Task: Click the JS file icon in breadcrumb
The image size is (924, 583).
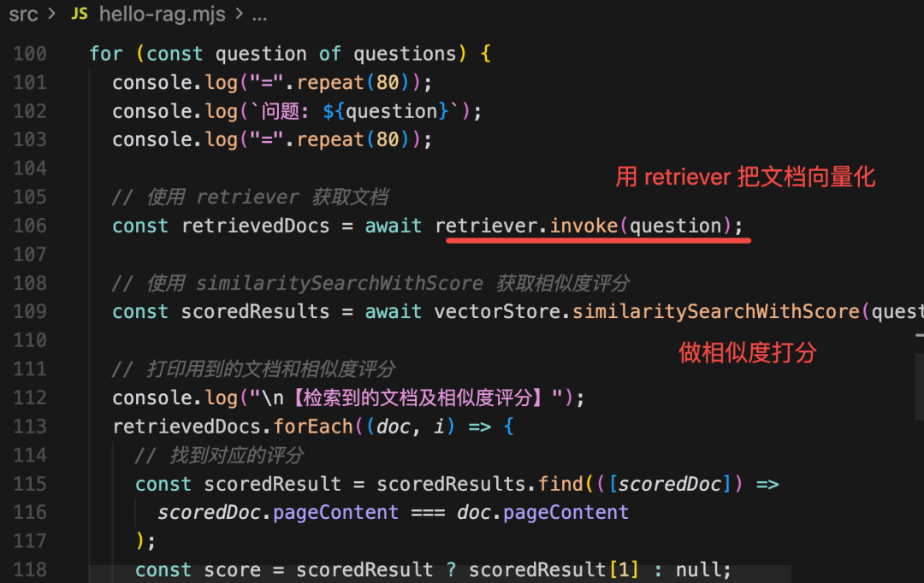Action: [80, 14]
